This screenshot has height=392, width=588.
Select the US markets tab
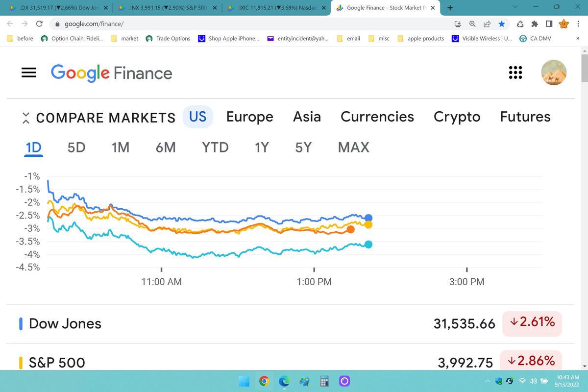click(x=198, y=117)
